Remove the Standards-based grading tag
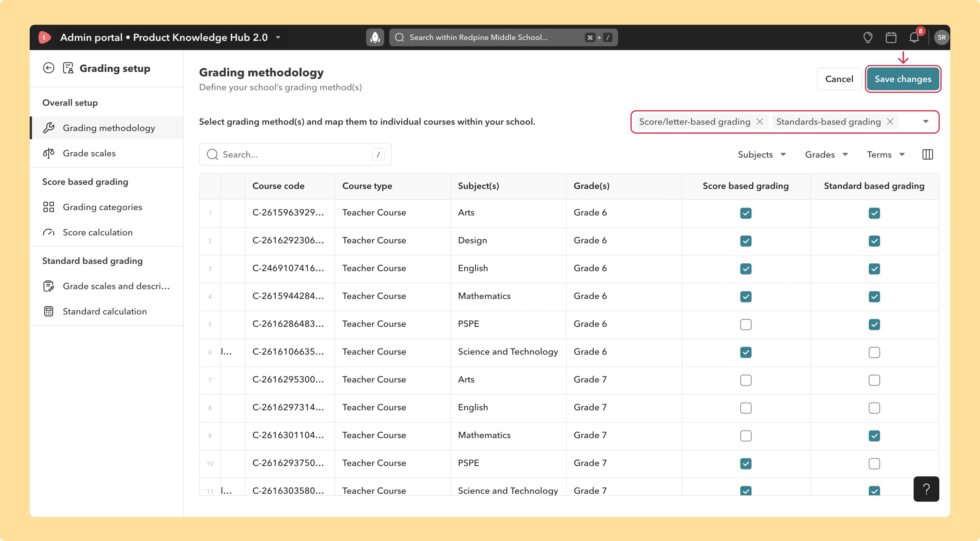This screenshot has width=980, height=541. click(x=890, y=121)
